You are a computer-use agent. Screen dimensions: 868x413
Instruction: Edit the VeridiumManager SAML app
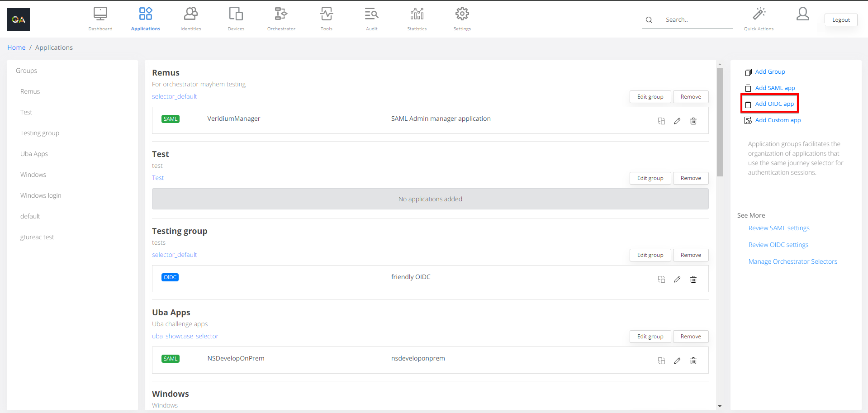677,121
